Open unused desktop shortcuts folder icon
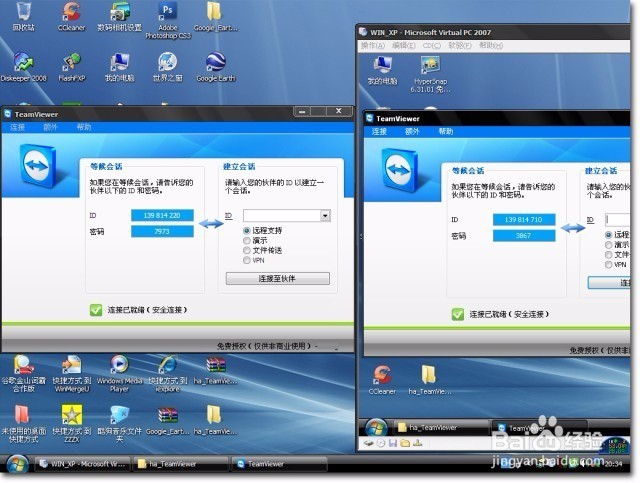Screen dimensions: 640x483 click(23, 424)
